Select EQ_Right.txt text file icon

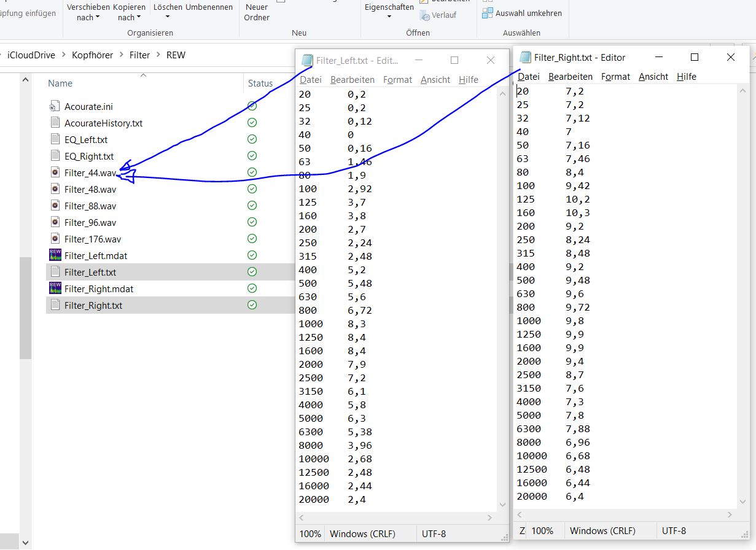(x=55, y=156)
